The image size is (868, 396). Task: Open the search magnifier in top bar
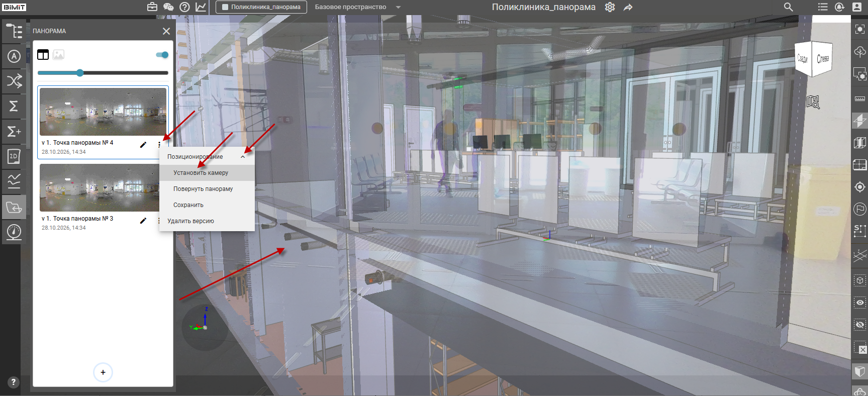click(788, 7)
